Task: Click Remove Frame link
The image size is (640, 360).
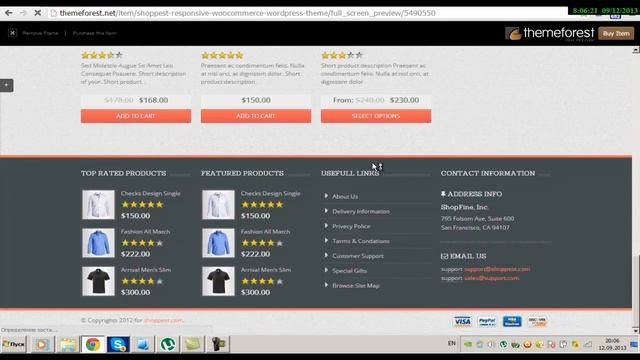Action: [x=40, y=33]
